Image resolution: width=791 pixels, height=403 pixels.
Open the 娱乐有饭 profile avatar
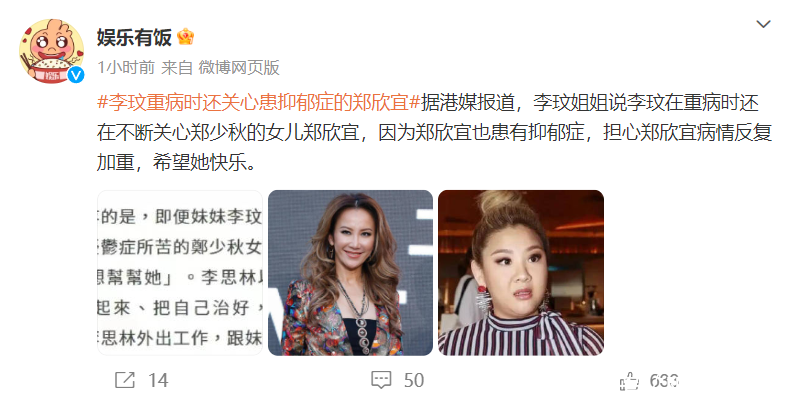(x=51, y=51)
